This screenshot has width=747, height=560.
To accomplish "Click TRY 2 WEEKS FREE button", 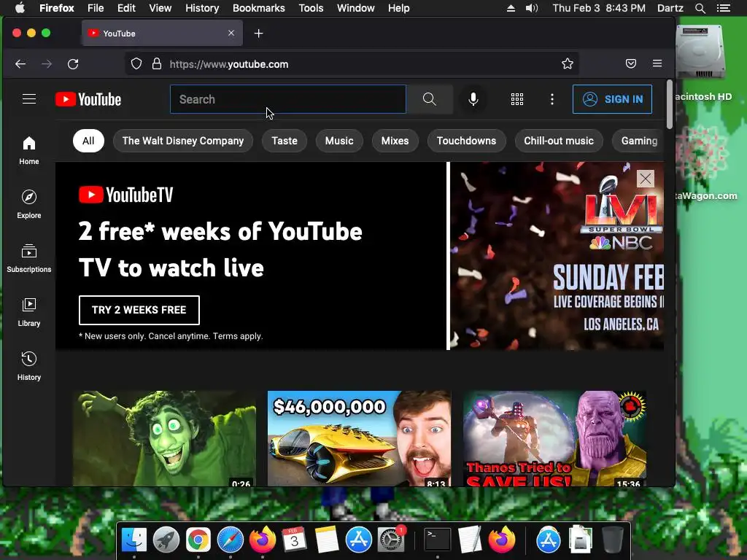I will point(139,310).
